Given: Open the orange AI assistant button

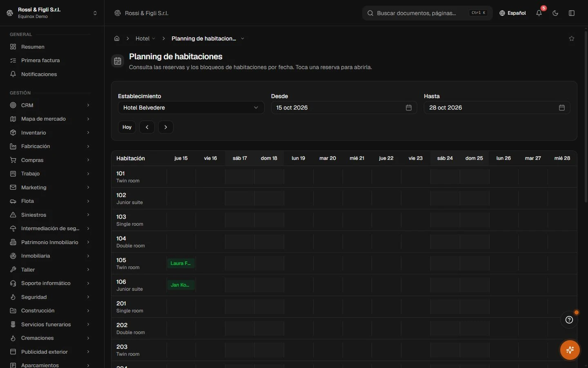Looking at the screenshot, I should [x=570, y=350].
